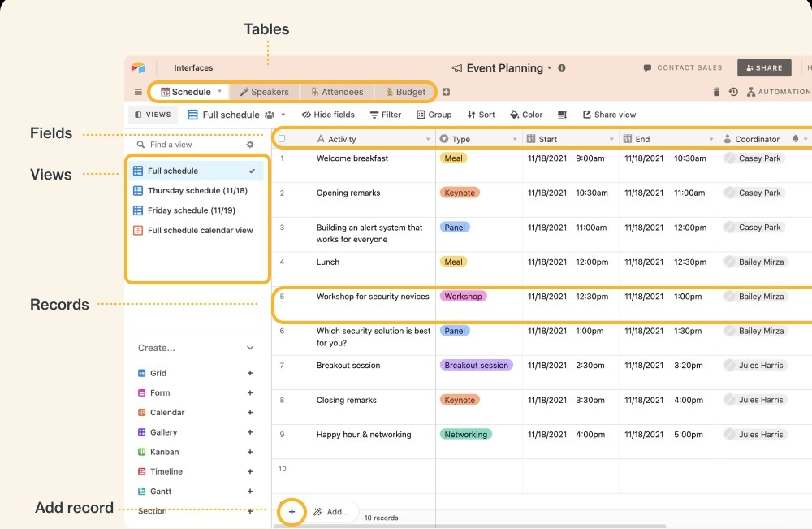
Task: Open the base history clock icon
Action: pyautogui.click(x=733, y=92)
